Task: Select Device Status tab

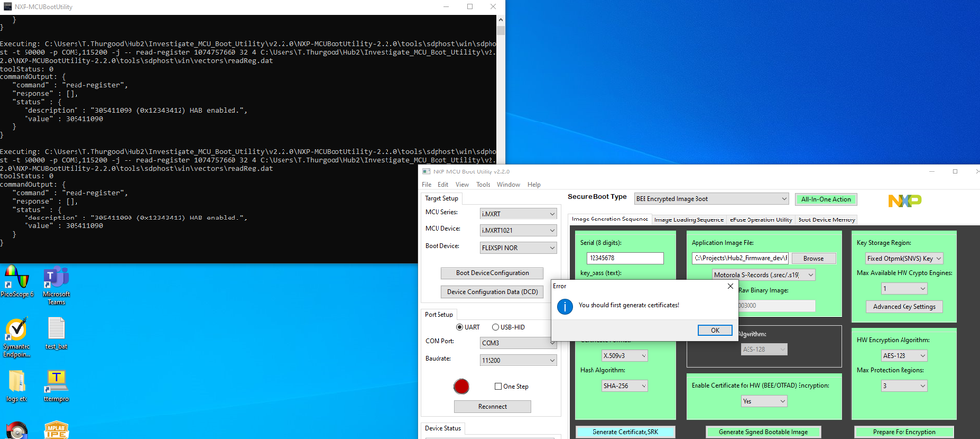Action: 443,428
